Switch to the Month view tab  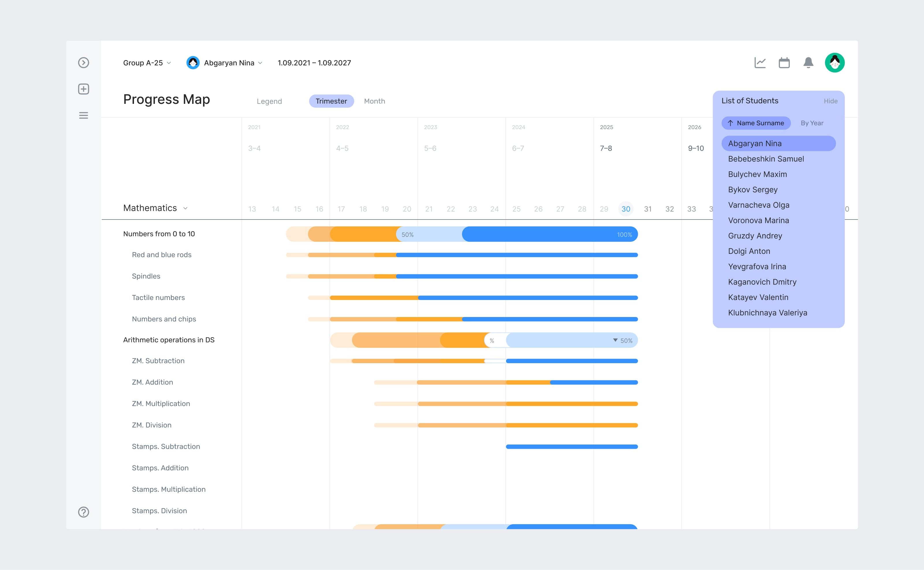pyautogui.click(x=374, y=101)
